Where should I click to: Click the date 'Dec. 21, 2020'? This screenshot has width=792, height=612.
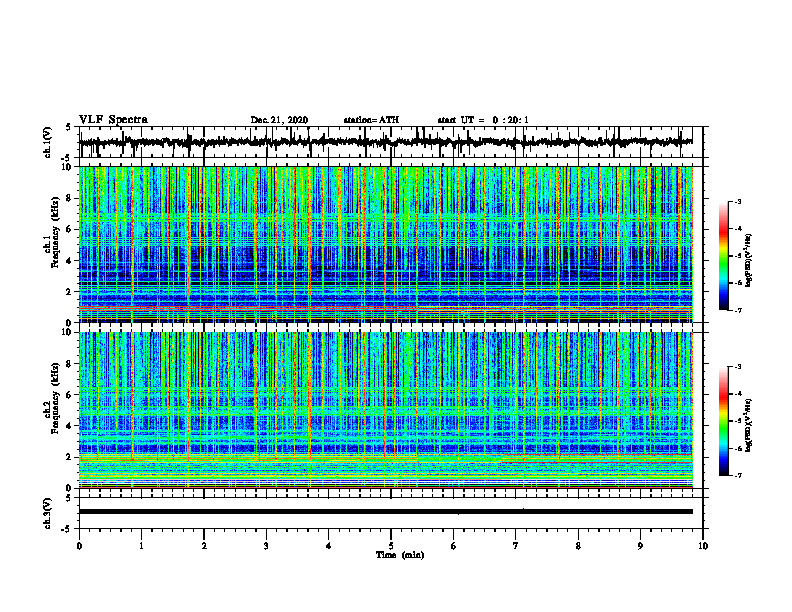[279, 120]
